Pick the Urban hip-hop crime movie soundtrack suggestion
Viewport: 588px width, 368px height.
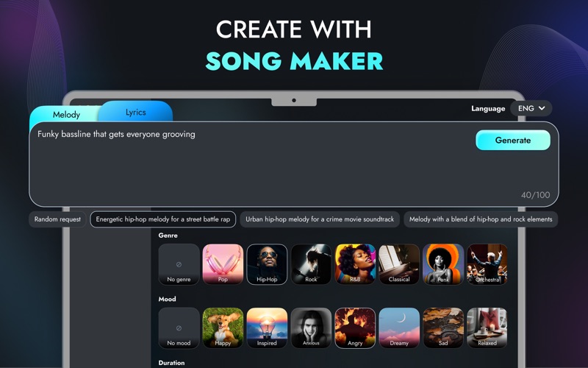(320, 219)
